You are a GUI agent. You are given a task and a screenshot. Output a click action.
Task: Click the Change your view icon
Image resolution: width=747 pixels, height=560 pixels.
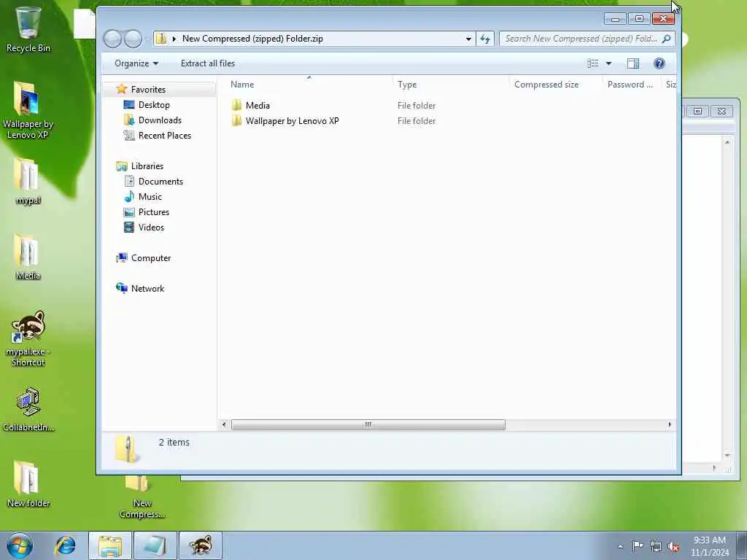point(592,63)
